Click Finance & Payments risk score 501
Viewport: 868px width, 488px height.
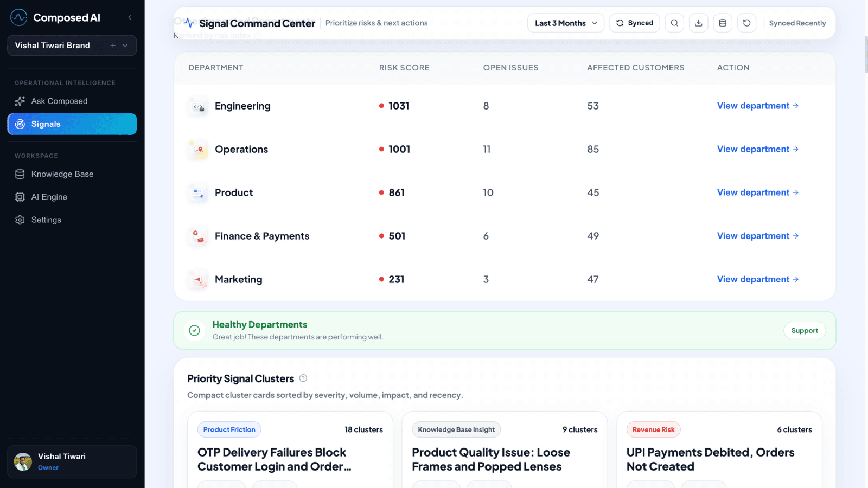click(397, 236)
